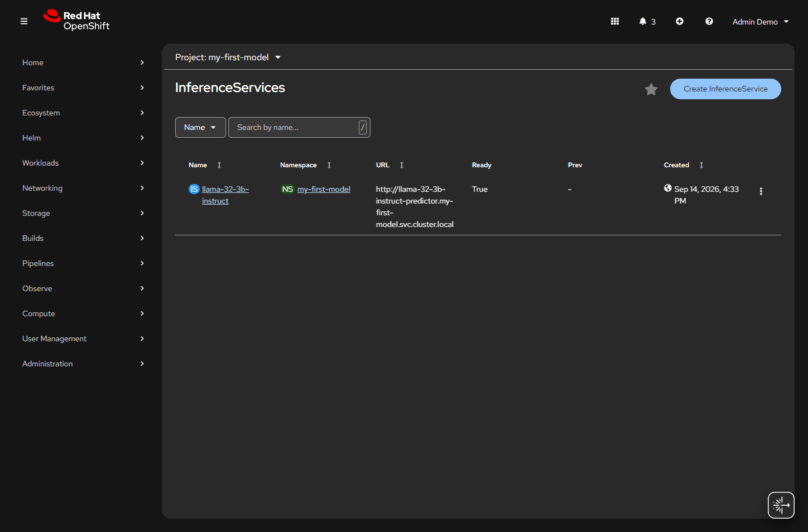The image size is (808, 532).
Task: Click the IS resource badge icon
Action: (x=194, y=189)
